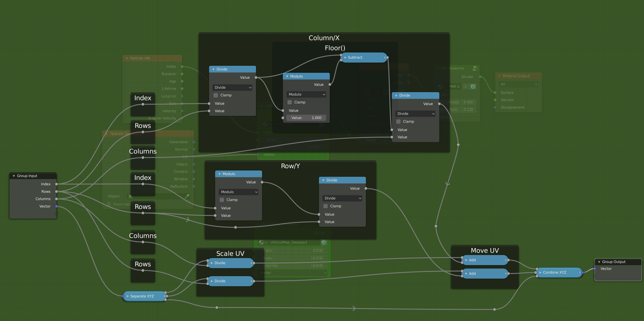Click node group icon on PBR Dielectric header

pyautogui.click(x=475, y=68)
